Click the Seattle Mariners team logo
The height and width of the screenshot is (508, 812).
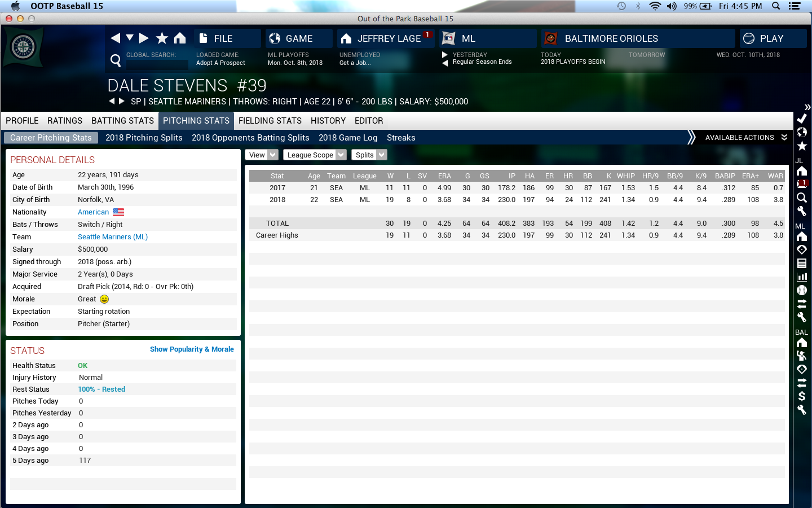23,46
